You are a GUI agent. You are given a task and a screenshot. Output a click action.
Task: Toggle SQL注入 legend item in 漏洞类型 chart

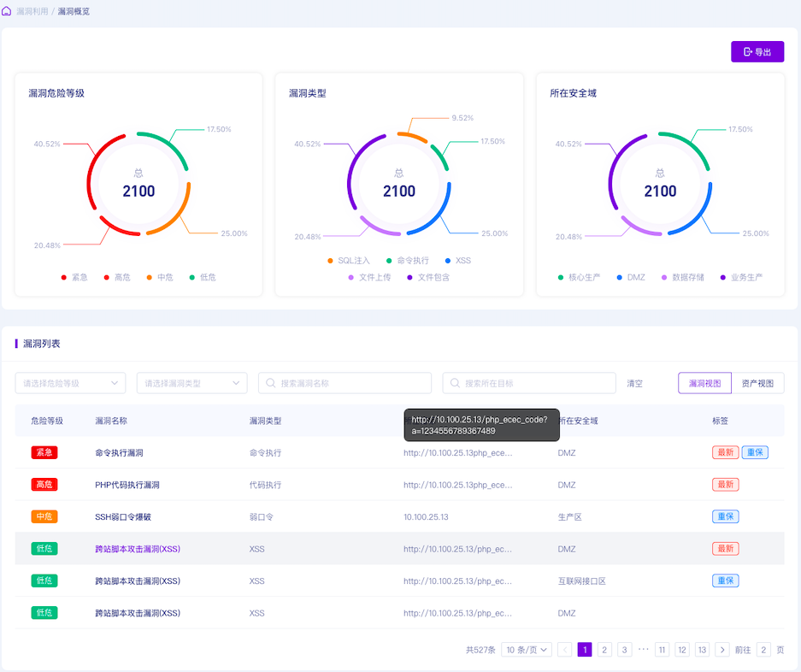coord(349,261)
